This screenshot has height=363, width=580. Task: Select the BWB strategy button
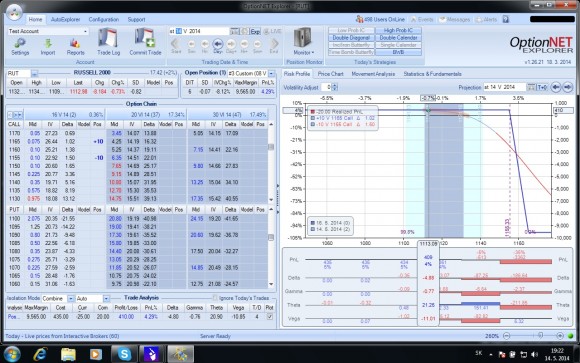tap(398, 53)
